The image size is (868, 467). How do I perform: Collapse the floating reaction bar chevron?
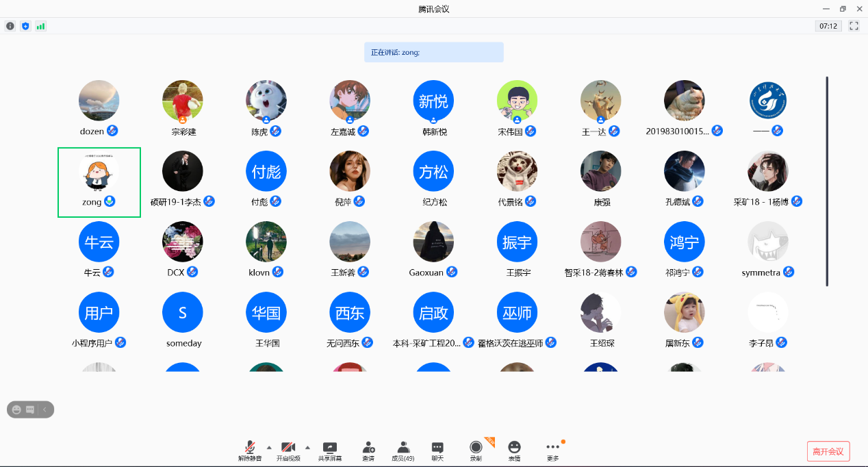coord(44,409)
